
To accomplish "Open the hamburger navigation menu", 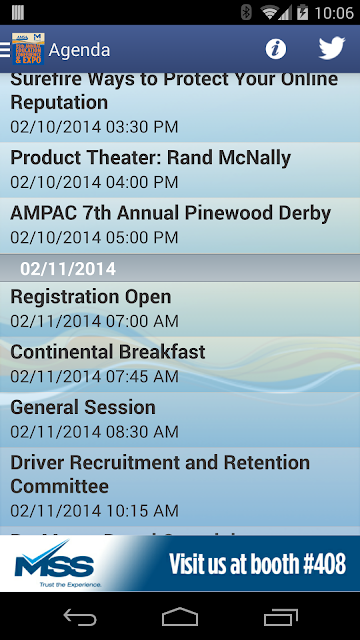I will coord(5,50).
